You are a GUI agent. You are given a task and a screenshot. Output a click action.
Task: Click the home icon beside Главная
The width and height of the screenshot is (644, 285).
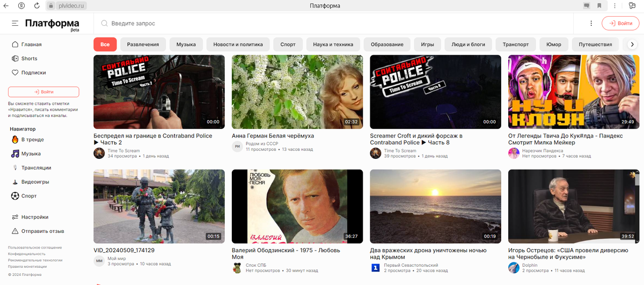[x=16, y=45]
